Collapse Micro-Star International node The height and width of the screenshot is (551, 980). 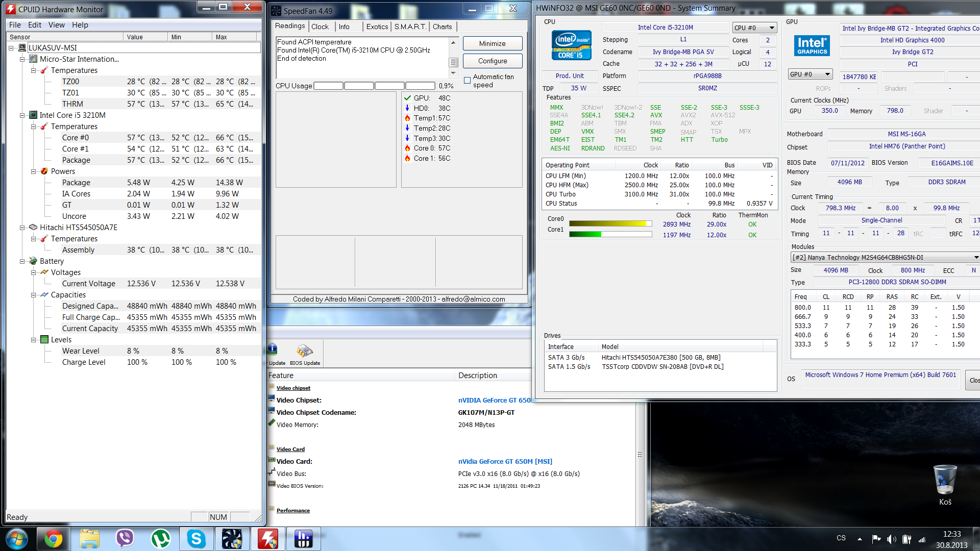22,59
